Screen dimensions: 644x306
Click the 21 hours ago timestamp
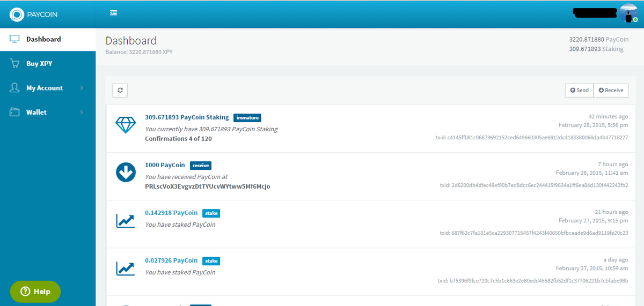point(611,212)
